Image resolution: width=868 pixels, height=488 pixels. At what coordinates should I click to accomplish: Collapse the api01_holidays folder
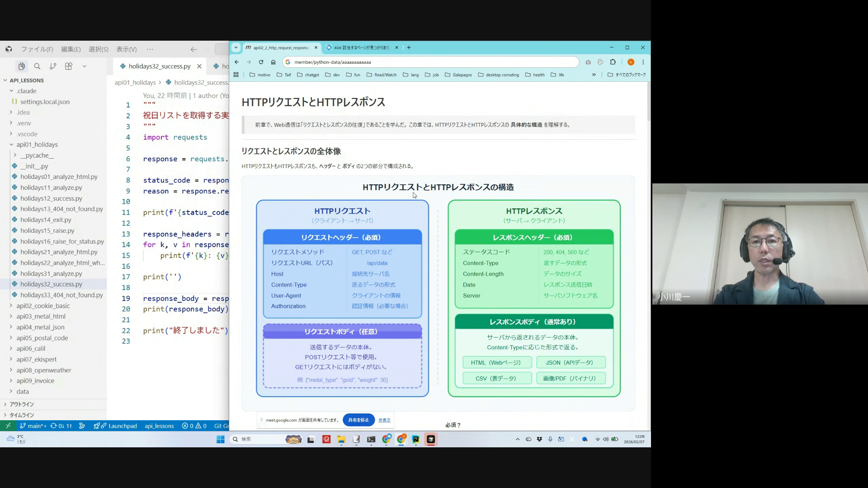coord(37,145)
